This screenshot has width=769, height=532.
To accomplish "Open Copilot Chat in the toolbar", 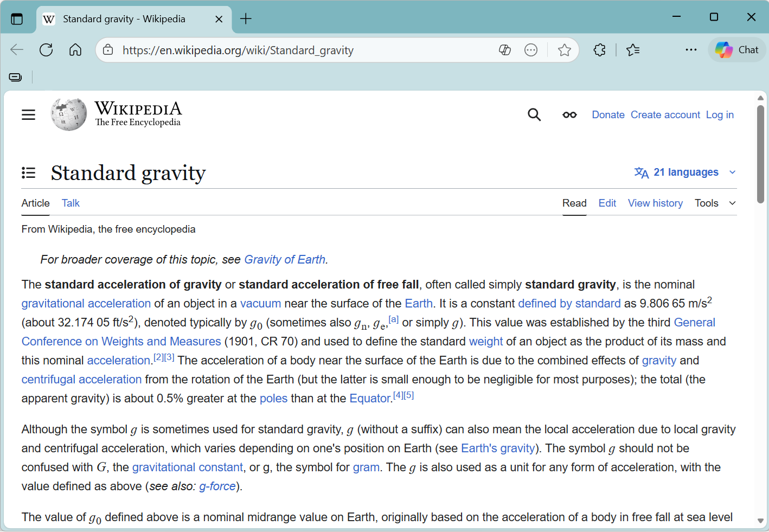I will [737, 50].
